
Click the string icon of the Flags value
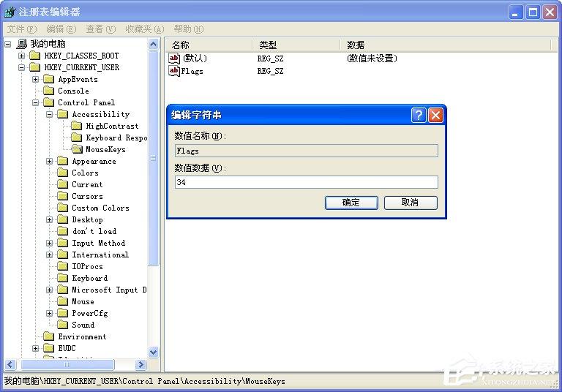(174, 71)
